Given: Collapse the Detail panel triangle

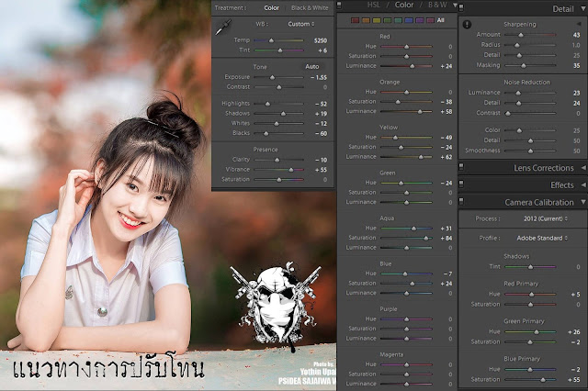Looking at the screenshot, I should [583, 8].
